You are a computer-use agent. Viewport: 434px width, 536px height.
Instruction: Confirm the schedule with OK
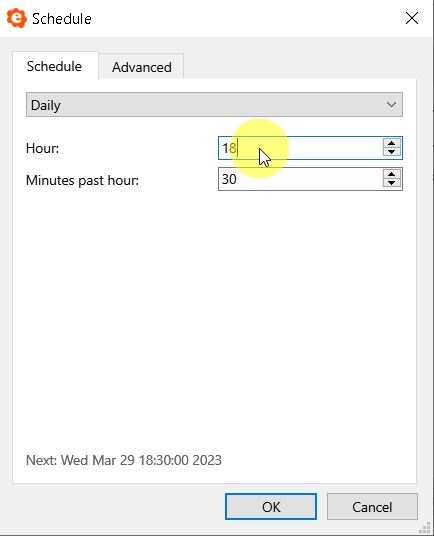pos(271,507)
